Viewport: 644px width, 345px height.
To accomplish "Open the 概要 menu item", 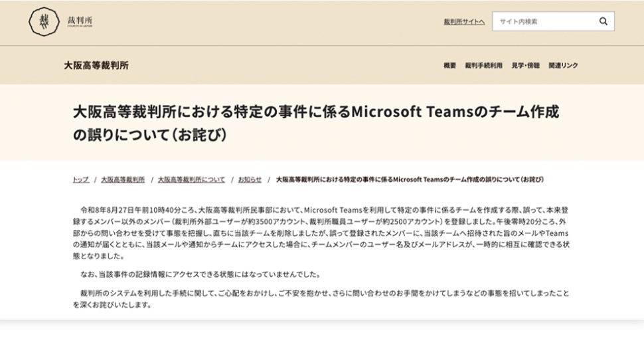I will 449,65.
